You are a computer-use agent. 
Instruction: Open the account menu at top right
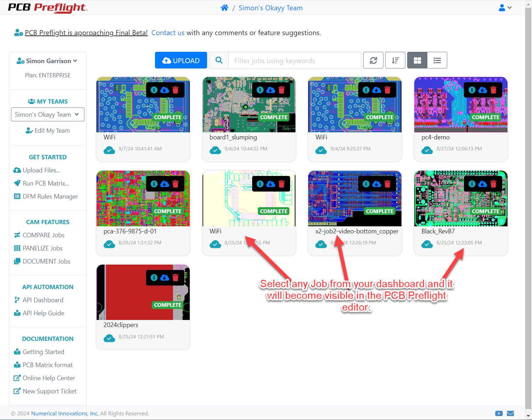pos(505,7)
